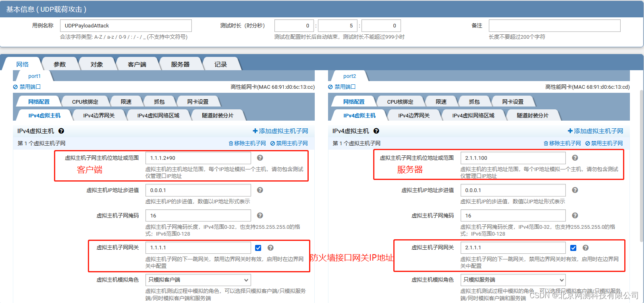Open the 客户端 tab
Screen dimensions: 644x303
(x=137, y=64)
